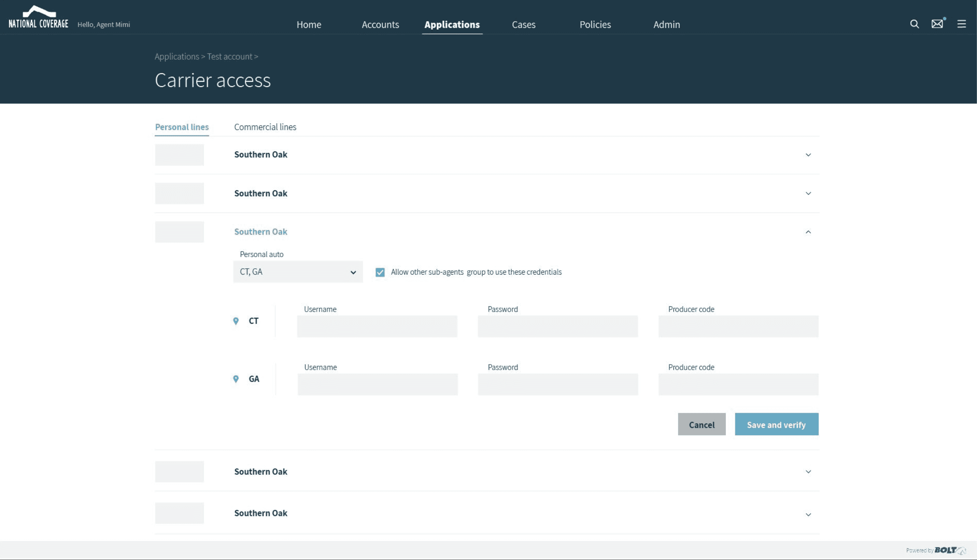This screenshot has width=977, height=560.
Task: Open the mail envelope notifications icon
Action: point(937,24)
